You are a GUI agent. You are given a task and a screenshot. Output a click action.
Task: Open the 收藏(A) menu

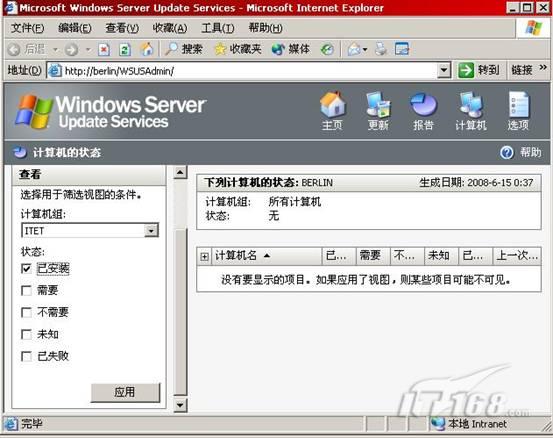click(170, 28)
